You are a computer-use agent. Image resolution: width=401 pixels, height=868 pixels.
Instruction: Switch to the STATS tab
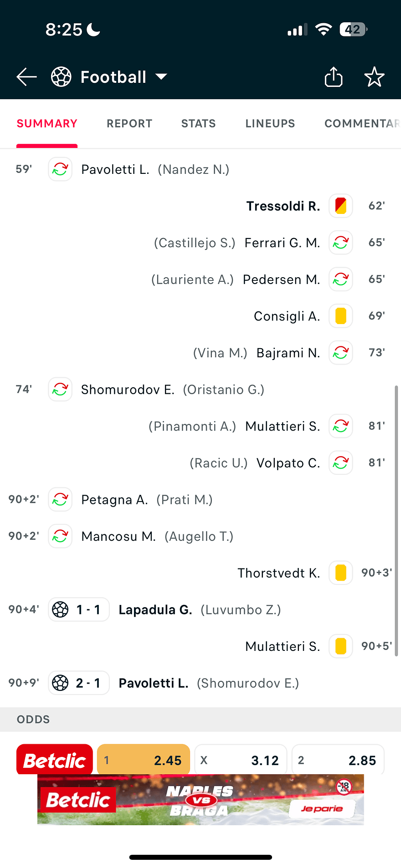198,123
